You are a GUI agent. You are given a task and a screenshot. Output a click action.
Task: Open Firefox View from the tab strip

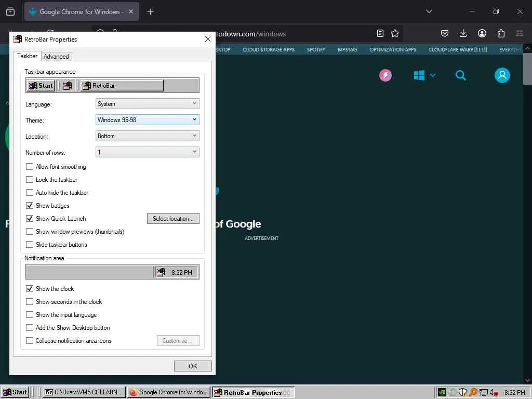(x=10, y=11)
